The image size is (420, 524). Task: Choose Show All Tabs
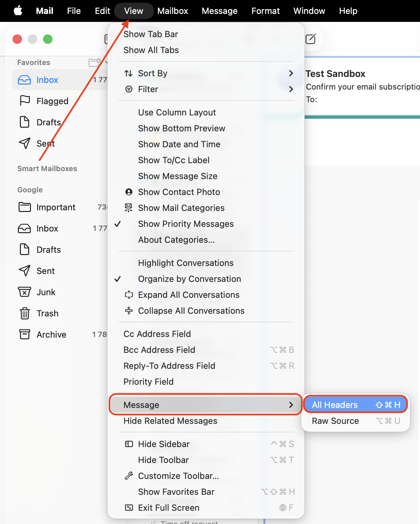tap(206, 50)
